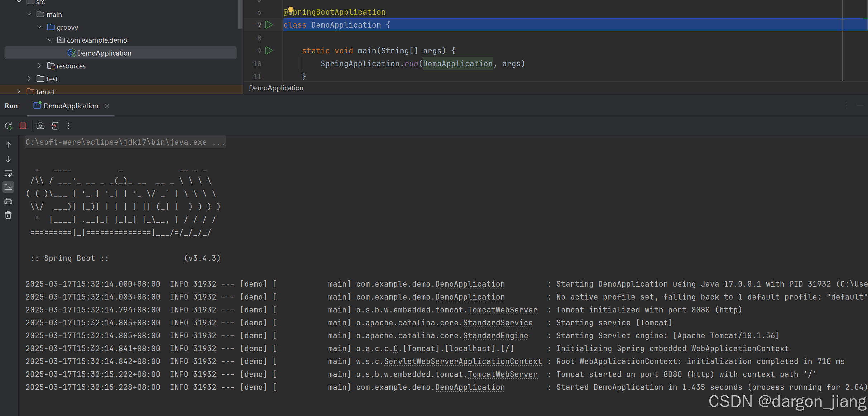This screenshot has height=416, width=868.
Task: Open more options in the Run toolbar
Action: [x=68, y=126]
